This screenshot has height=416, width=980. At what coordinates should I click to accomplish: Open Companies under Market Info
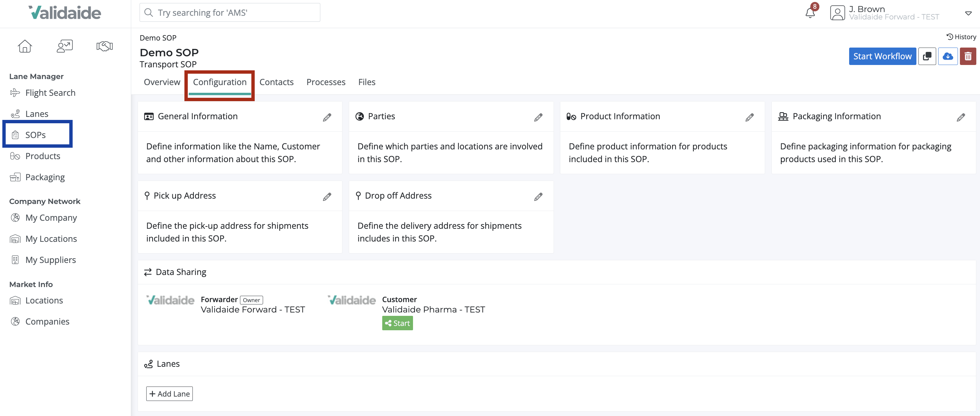point(47,321)
